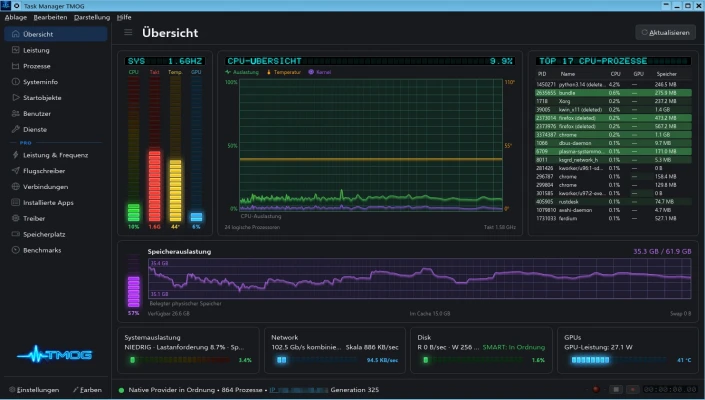Open Installierte Apps icon in sidebar

pyautogui.click(x=16, y=202)
